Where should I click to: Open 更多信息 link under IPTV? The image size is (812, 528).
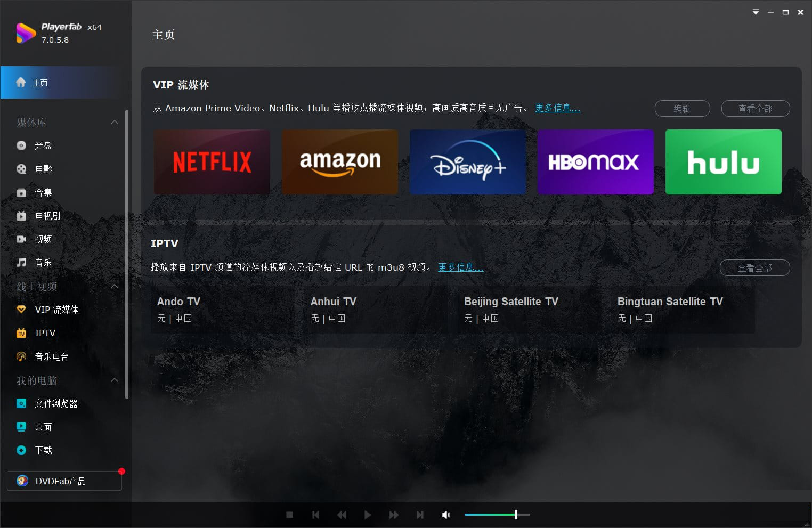[460, 267]
